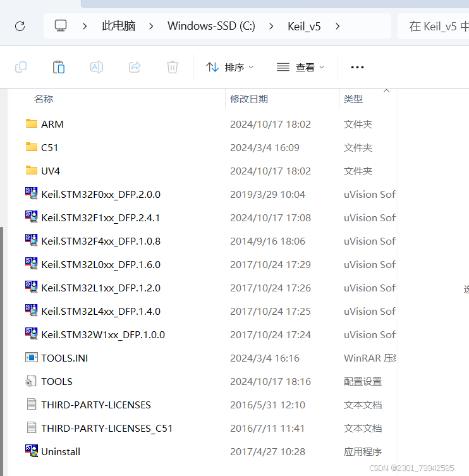Screen dimensions: 469x476
Task: Click date 2014/9/16 18:06
Action: (x=267, y=241)
